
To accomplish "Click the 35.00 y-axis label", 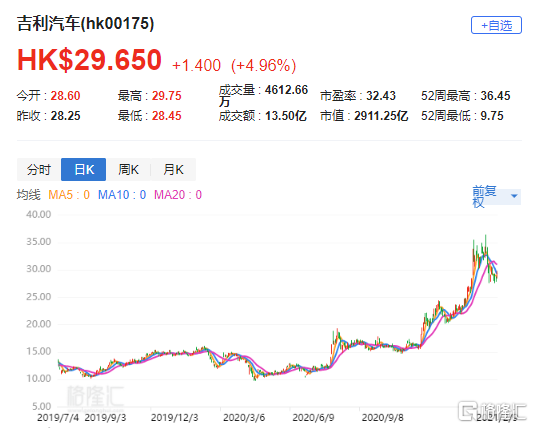I will tap(38, 242).
